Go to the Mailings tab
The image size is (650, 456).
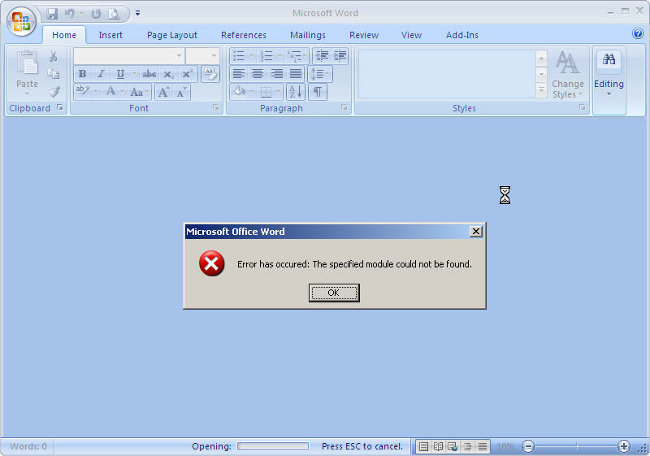click(308, 35)
